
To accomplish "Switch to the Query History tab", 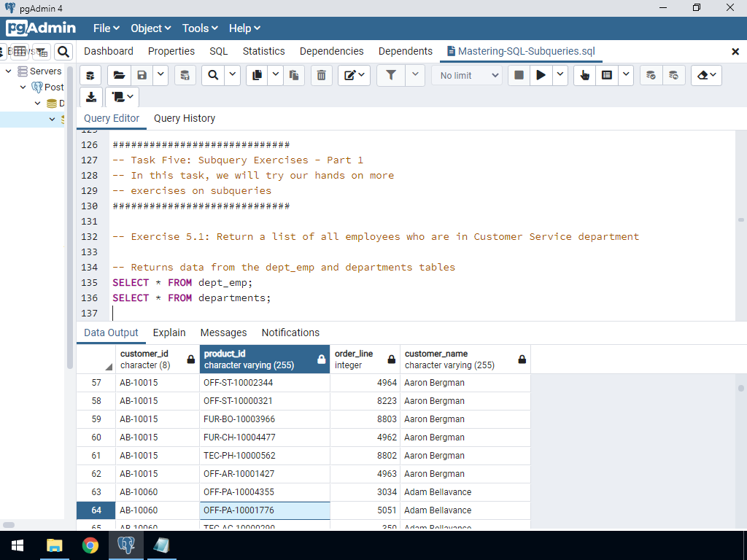I will 185,118.
